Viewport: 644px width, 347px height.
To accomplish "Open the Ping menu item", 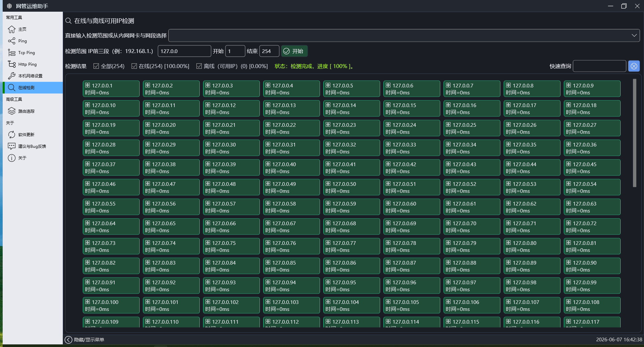I will (x=33, y=41).
